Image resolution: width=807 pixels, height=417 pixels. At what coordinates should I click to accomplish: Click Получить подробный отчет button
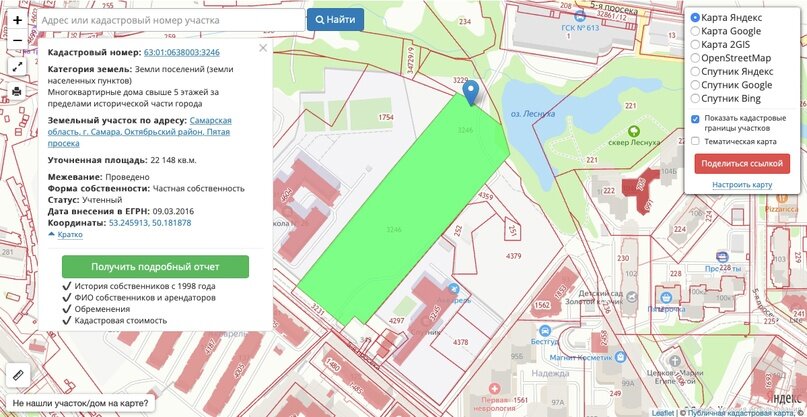pos(155,267)
